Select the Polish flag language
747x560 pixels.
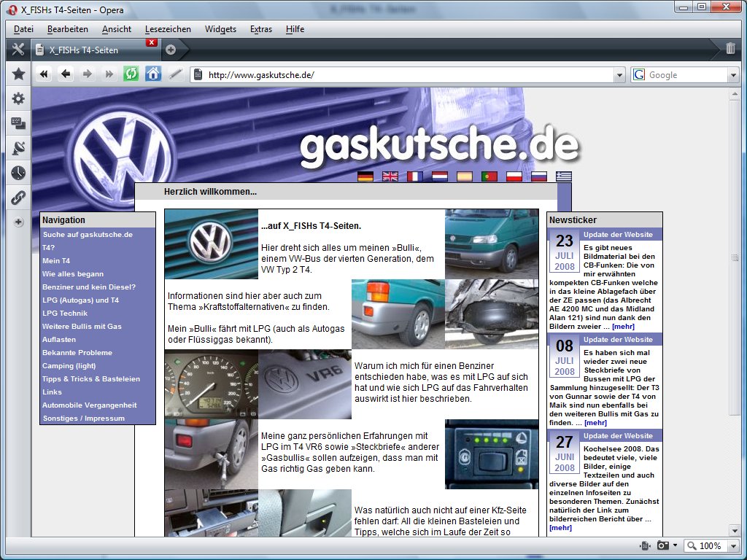point(514,176)
